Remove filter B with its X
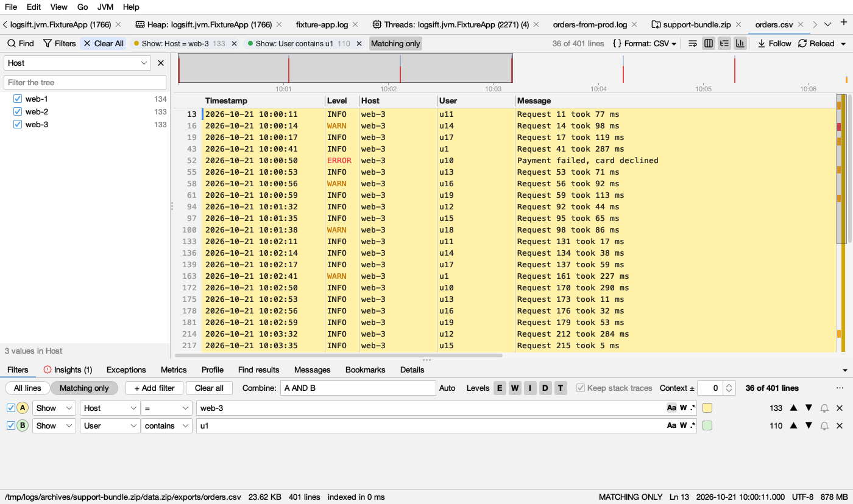 [840, 426]
